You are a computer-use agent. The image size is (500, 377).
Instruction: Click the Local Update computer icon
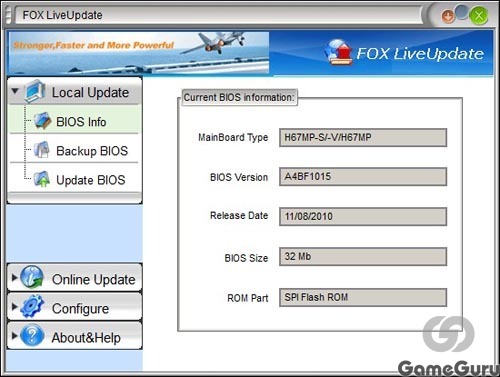35,91
